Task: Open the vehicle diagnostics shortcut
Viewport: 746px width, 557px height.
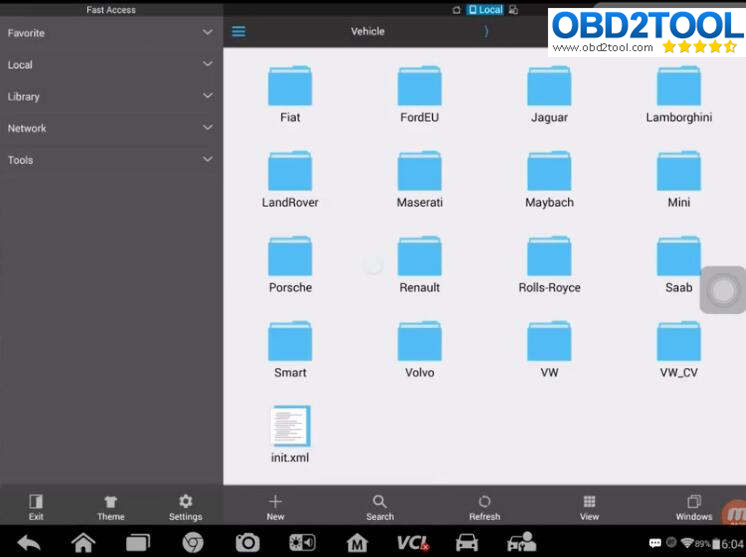Action: pyautogui.click(x=467, y=543)
